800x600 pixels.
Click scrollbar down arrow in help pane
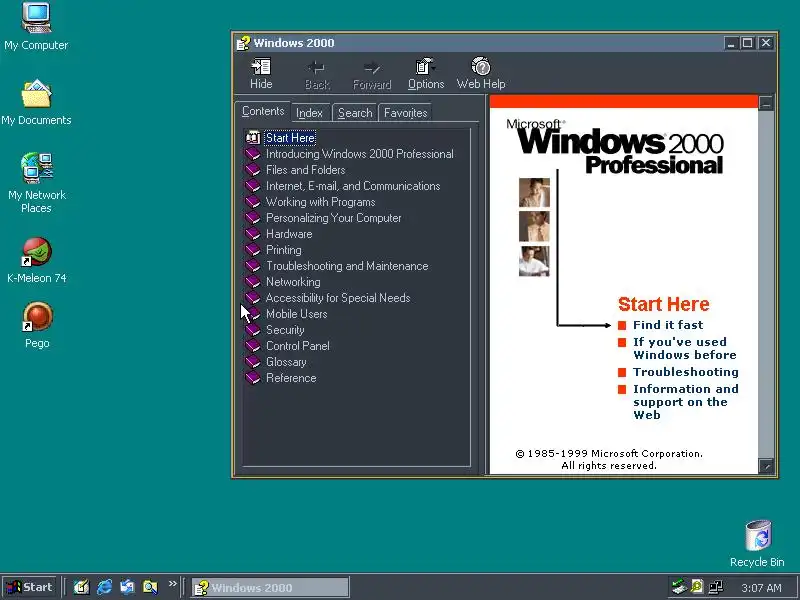pyautogui.click(x=766, y=466)
